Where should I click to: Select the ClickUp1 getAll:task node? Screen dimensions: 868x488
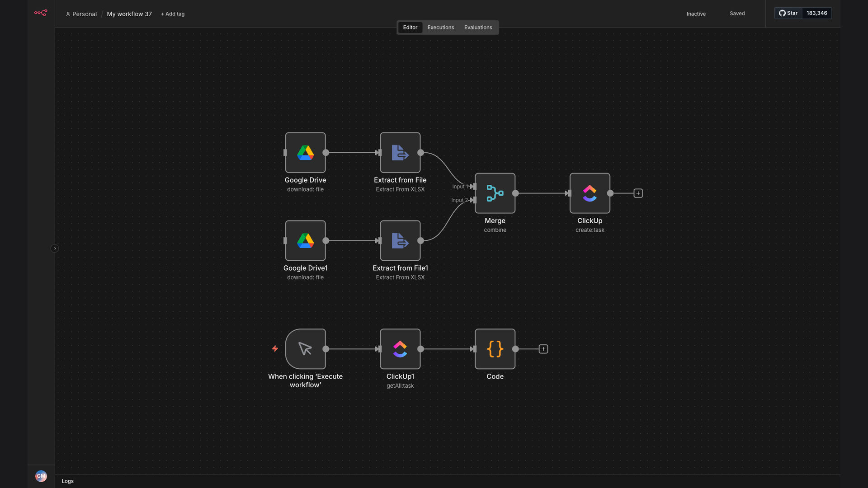400,349
